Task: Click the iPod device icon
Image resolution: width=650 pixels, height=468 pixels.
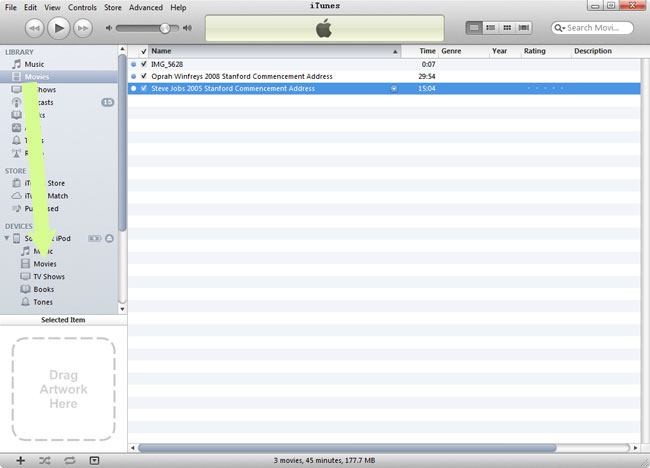Action: click(x=17, y=238)
